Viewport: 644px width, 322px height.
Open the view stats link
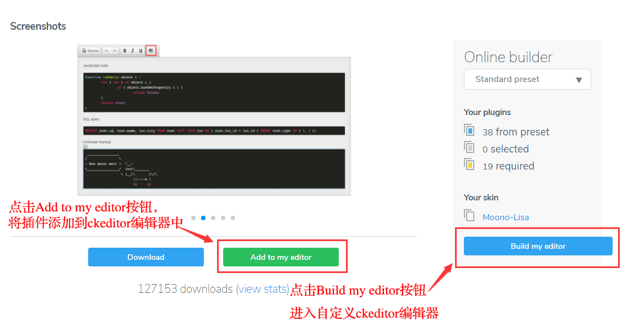coord(263,289)
